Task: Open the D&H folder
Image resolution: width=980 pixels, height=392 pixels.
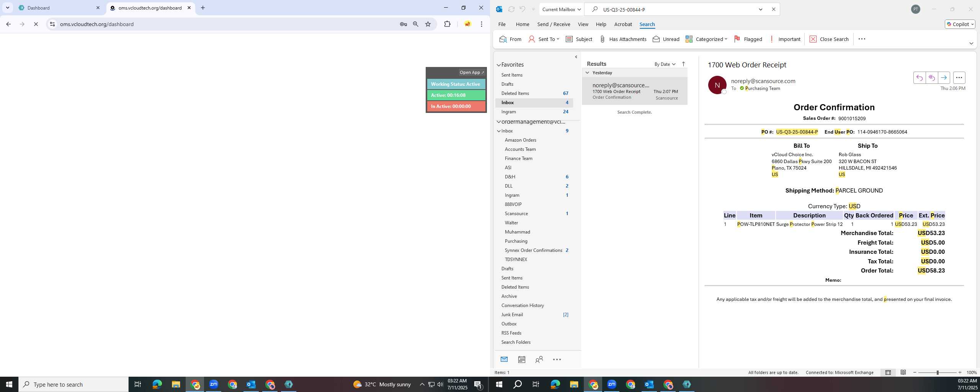Action: 510,177
